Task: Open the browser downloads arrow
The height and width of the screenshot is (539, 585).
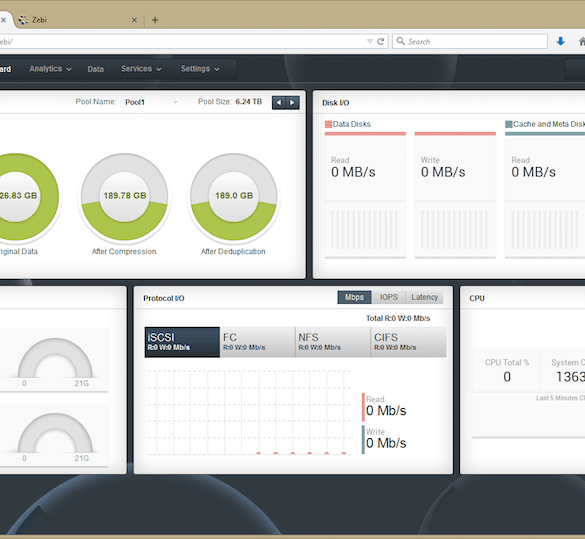Action: coord(560,41)
